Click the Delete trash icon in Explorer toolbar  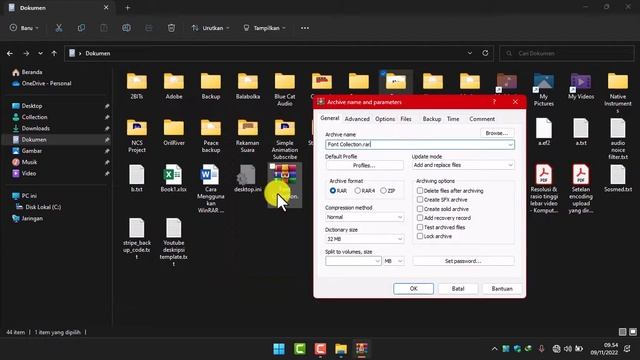(171, 28)
